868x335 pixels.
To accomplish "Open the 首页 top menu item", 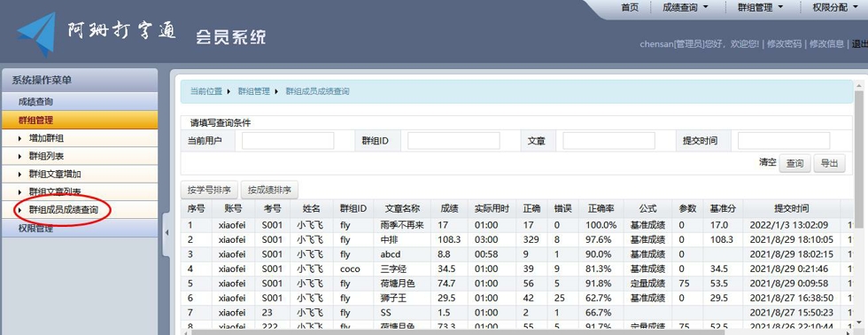I will point(630,8).
